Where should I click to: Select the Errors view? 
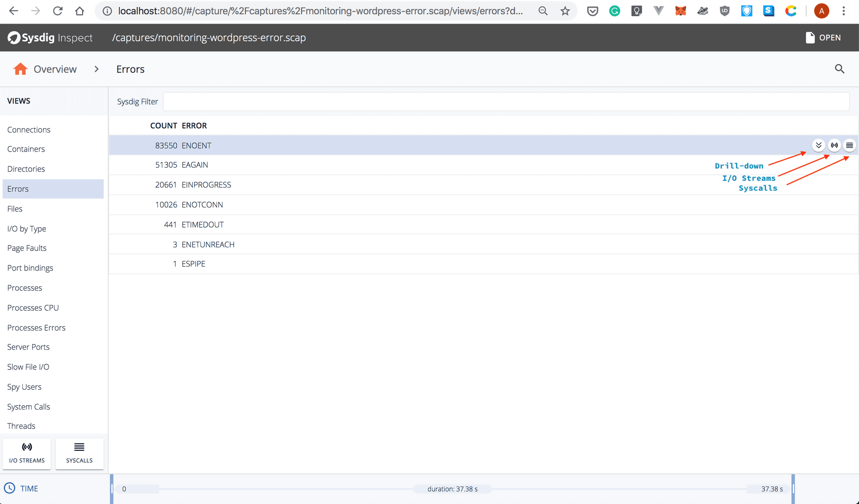tap(53, 189)
